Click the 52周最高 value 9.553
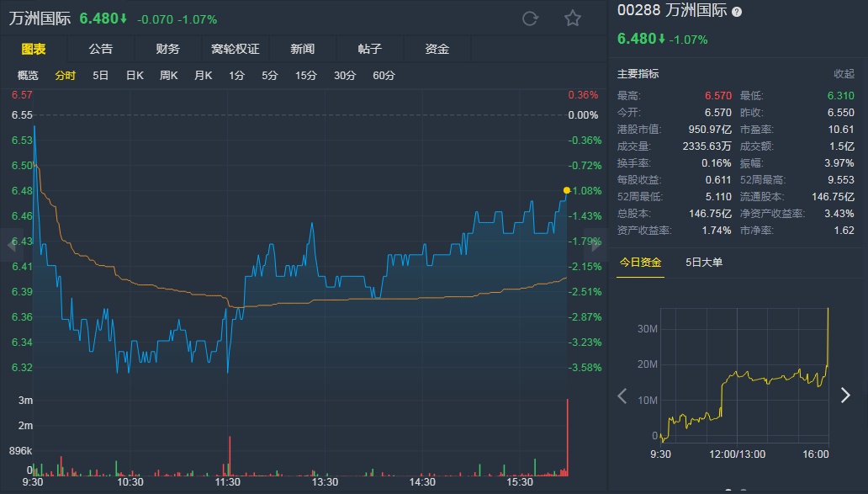Screen dimensions: 868x494 click(841, 180)
